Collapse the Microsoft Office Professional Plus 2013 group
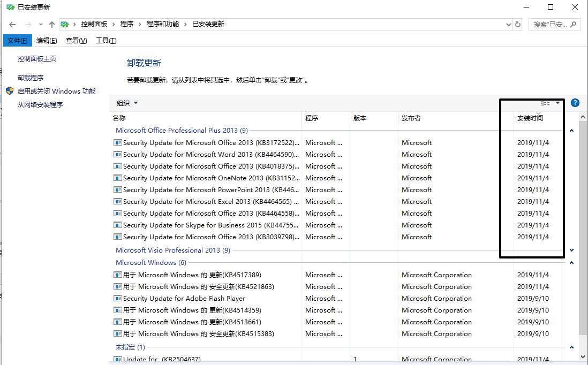The height and width of the screenshot is (365, 588). [571, 131]
